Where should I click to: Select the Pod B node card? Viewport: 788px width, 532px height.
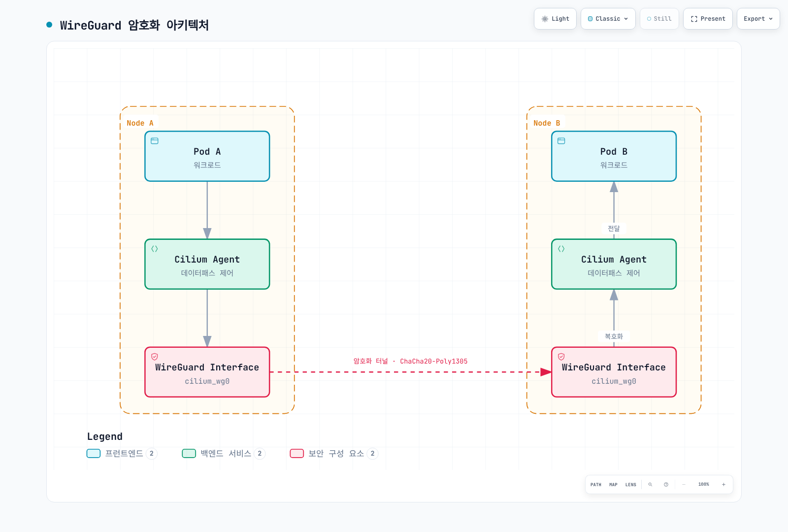click(614, 156)
